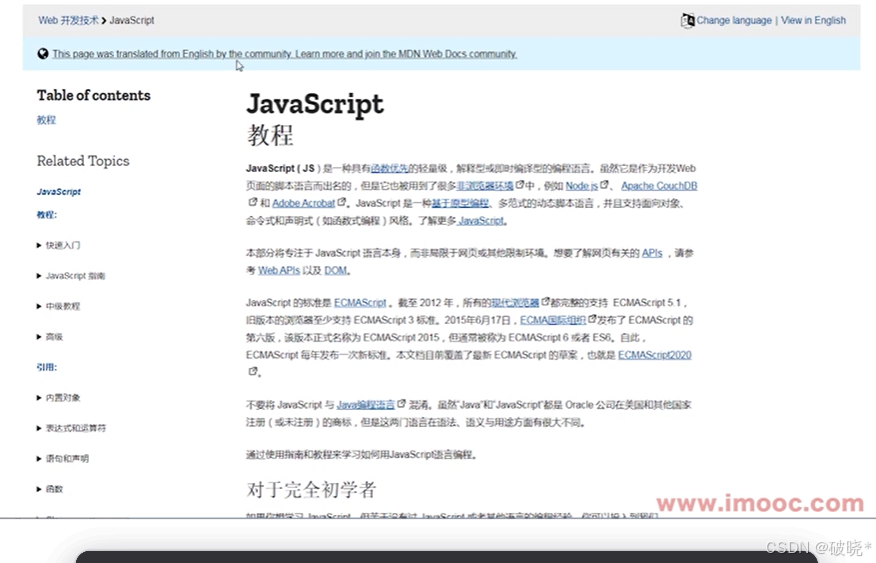The image size is (876, 563).
Task: Open the Web APIs link
Action: [x=279, y=270]
